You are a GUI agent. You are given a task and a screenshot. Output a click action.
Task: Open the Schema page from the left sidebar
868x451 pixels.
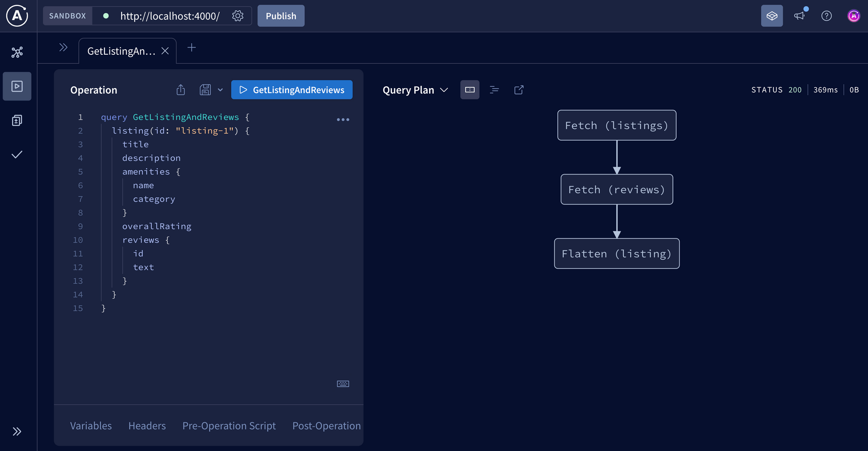coord(17,120)
